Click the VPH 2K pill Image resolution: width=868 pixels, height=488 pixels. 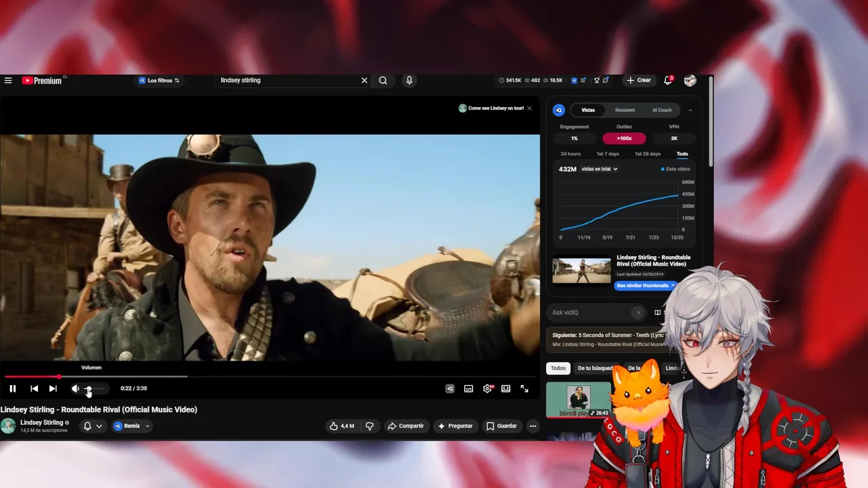(674, 138)
